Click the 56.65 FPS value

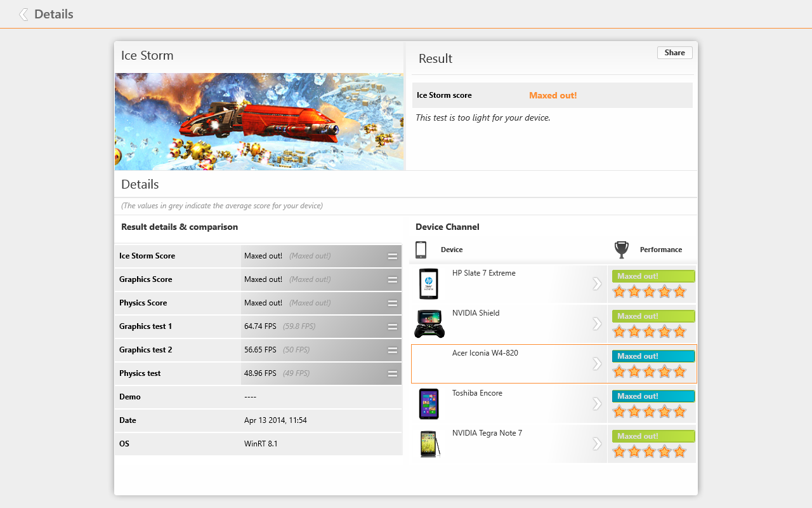(x=260, y=350)
